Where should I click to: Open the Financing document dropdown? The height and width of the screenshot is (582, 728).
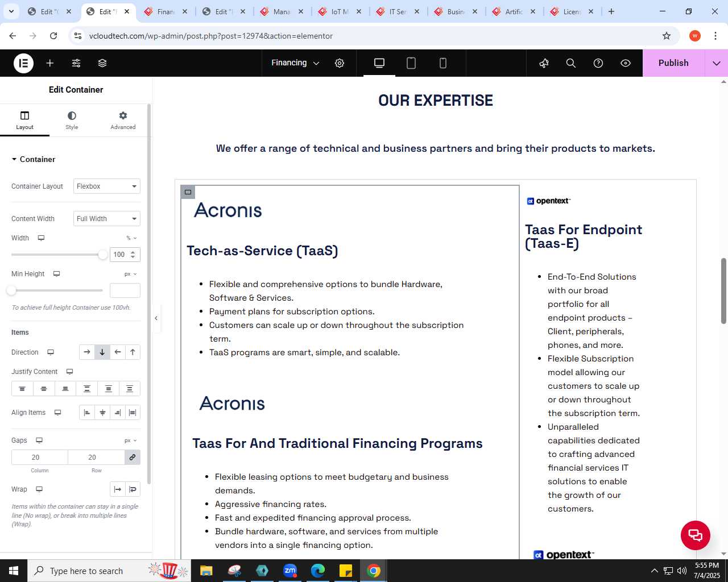[x=295, y=63]
